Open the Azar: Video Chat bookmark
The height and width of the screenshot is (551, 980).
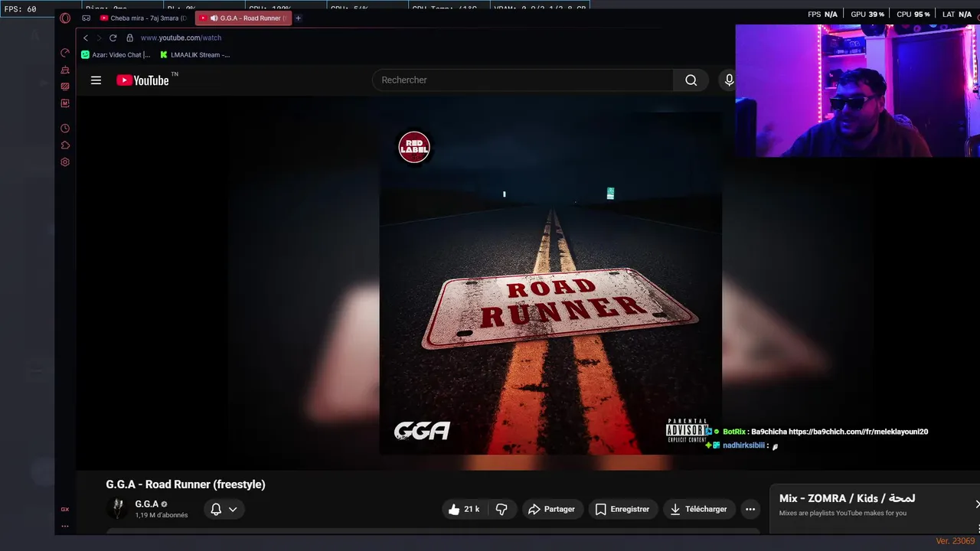(x=116, y=55)
